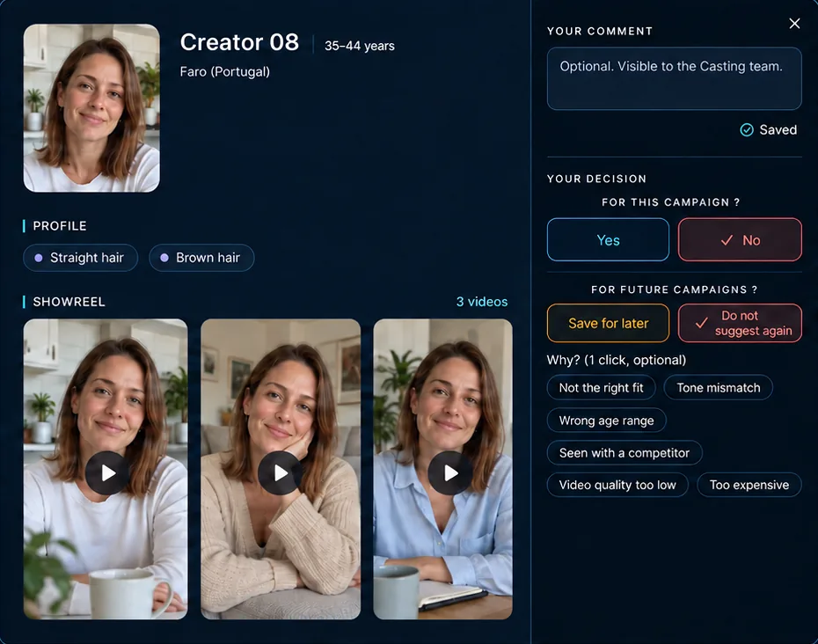Viewport: 818px width, 644px height.
Task: Click the Brown hair profile tag
Action: click(201, 258)
